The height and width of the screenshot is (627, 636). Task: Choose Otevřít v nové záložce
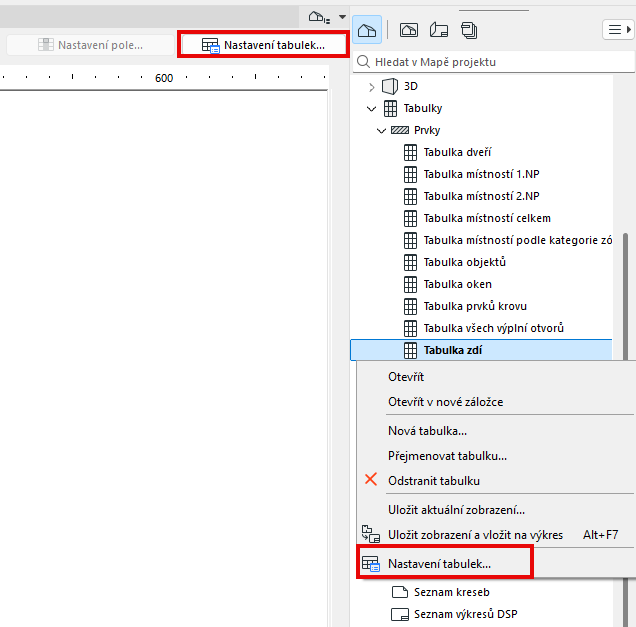pyautogui.click(x=445, y=402)
